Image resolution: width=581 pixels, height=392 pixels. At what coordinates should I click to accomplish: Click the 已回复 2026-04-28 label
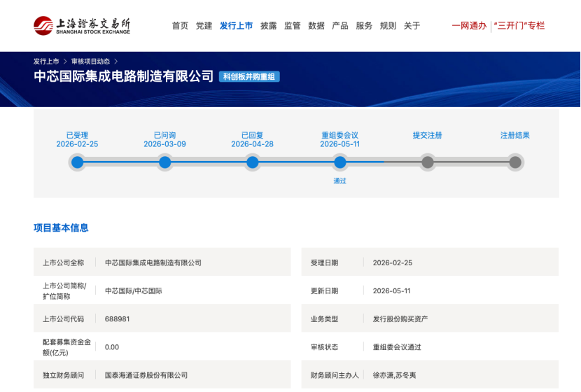click(252, 140)
